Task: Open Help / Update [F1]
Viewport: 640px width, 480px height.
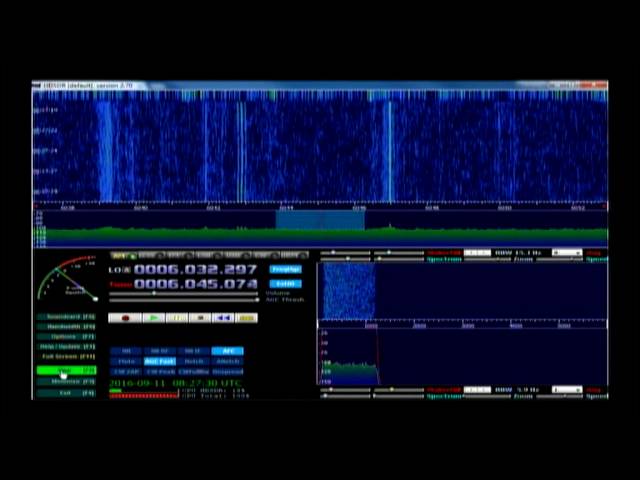Action: point(66,347)
